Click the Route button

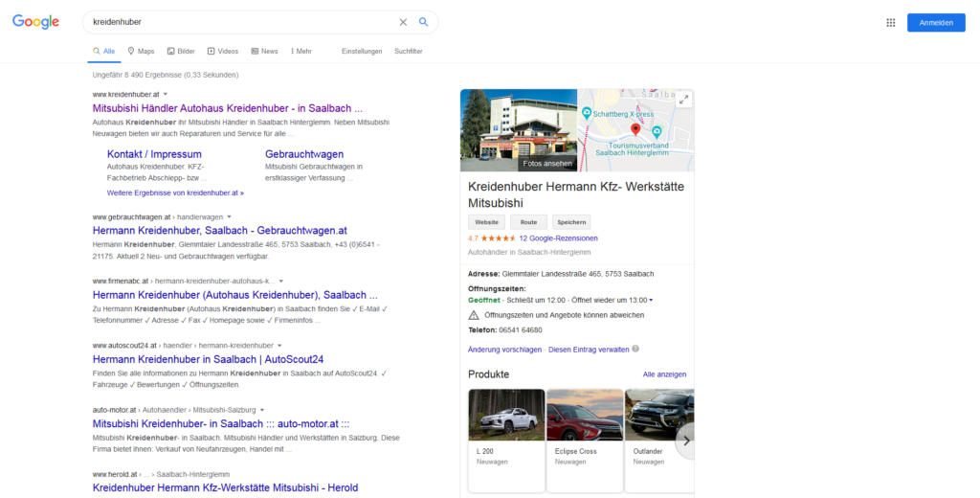[528, 222]
